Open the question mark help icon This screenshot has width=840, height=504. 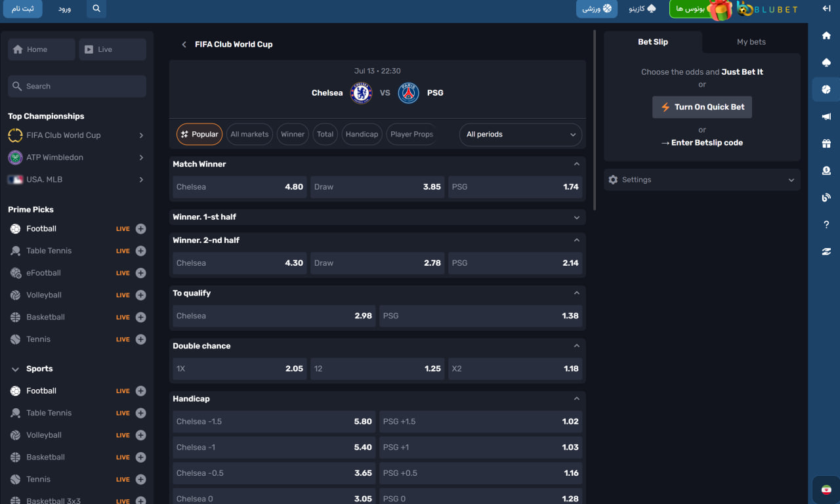click(x=826, y=225)
